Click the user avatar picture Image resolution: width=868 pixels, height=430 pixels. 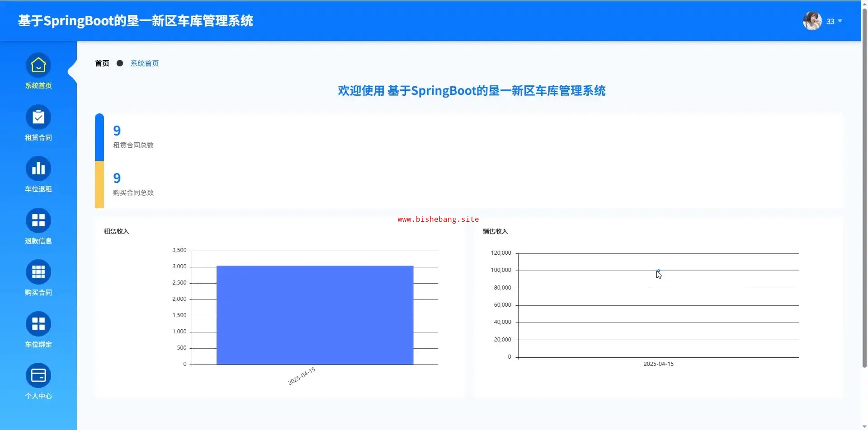pos(812,21)
